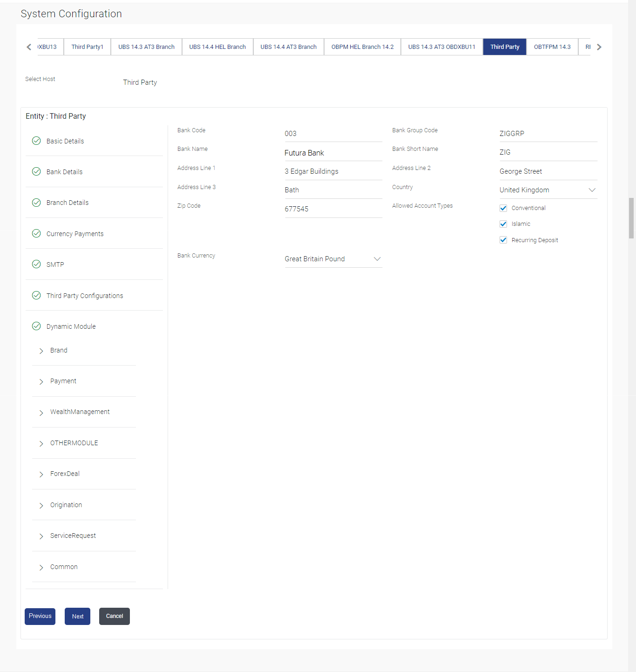636x672 pixels.
Task: Click the Bank Name field
Action: coord(333,153)
